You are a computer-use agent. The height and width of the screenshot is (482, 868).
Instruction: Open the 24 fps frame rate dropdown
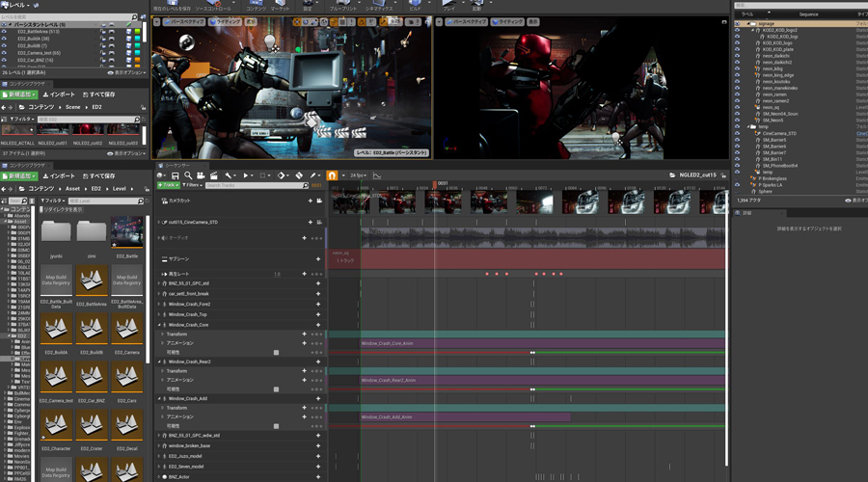(x=358, y=175)
